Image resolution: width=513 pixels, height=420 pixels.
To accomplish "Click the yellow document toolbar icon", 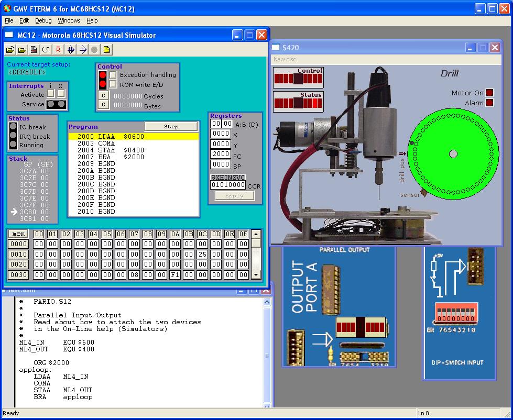I will pos(106,50).
